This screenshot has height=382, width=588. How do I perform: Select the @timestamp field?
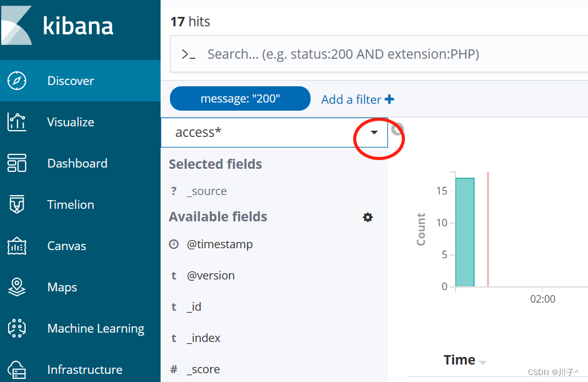[x=219, y=244]
